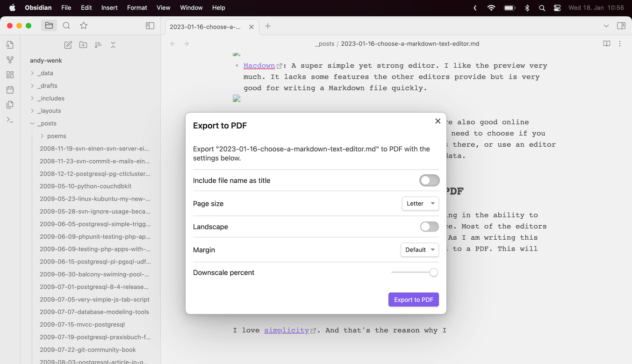This screenshot has width=632, height=364.
Task: Click the Downscale percent slider handle
Action: (x=434, y=272)
